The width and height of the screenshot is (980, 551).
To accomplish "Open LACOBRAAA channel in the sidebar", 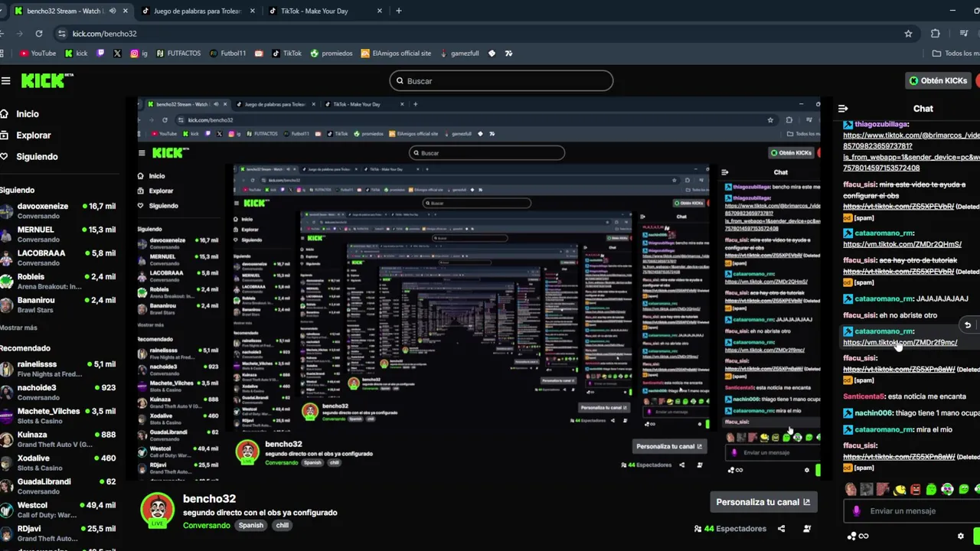I will click(x=58, y=258).
